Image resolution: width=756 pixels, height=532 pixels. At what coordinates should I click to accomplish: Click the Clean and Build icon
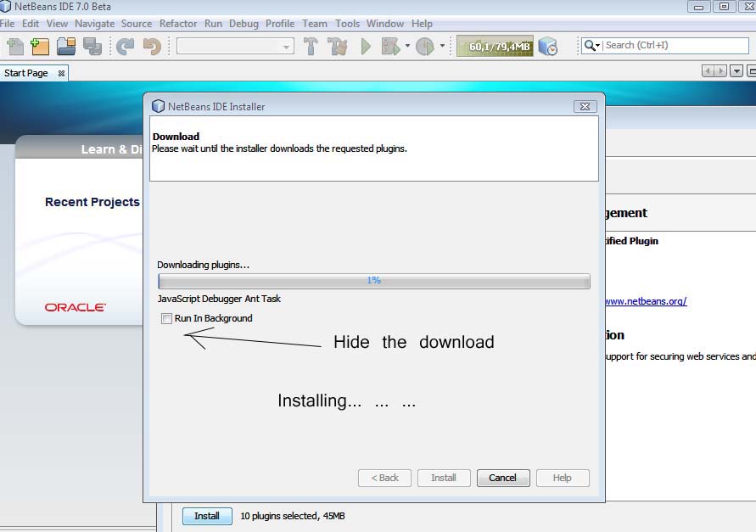click(x=338, y=47)
